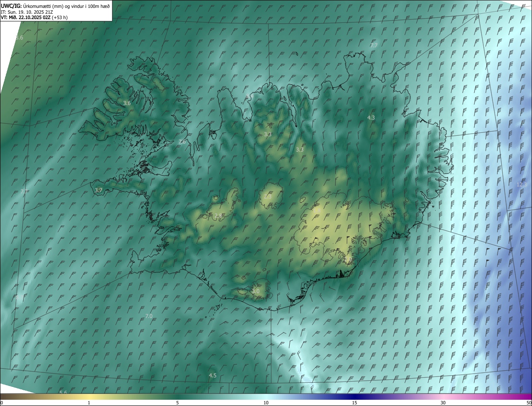
Task: Click the '50' tick label on the color scale
Action: pyautogui.click(x=529, y=403)
